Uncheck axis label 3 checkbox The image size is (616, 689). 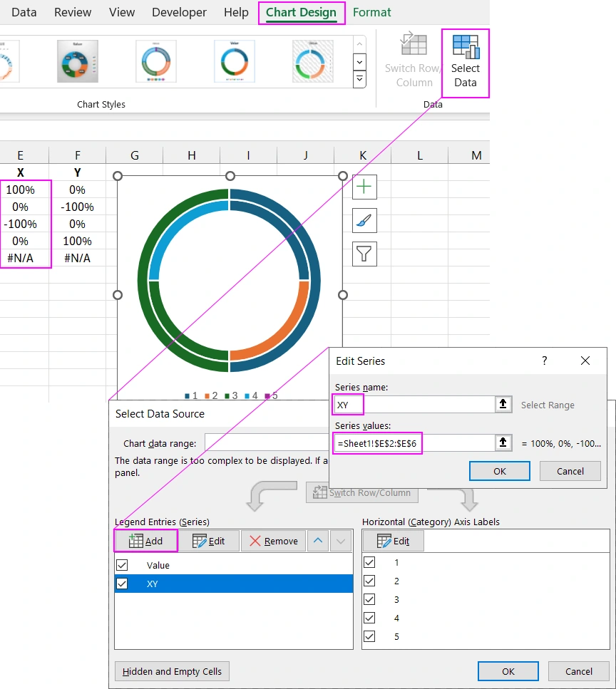click(369, 599)
